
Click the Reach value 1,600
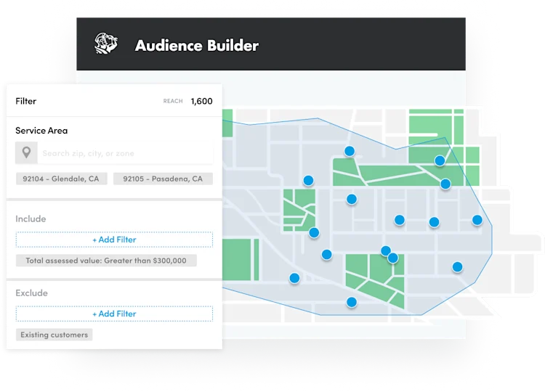click(x=201, y=101)
